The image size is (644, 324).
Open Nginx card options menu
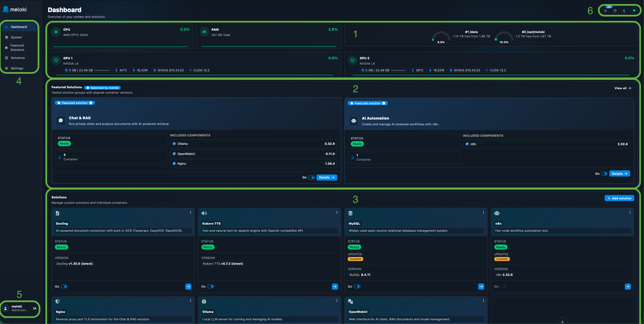tap(190, 301)
